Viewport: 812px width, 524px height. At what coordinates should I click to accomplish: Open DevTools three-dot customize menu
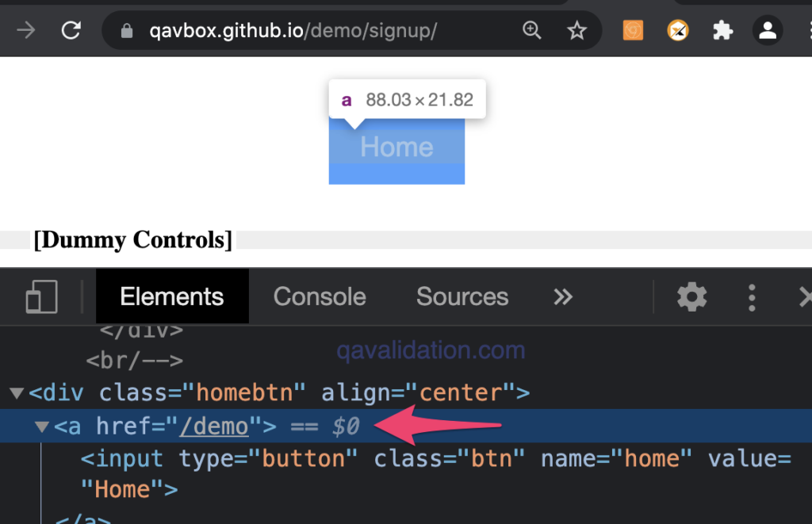coord(752,297)
